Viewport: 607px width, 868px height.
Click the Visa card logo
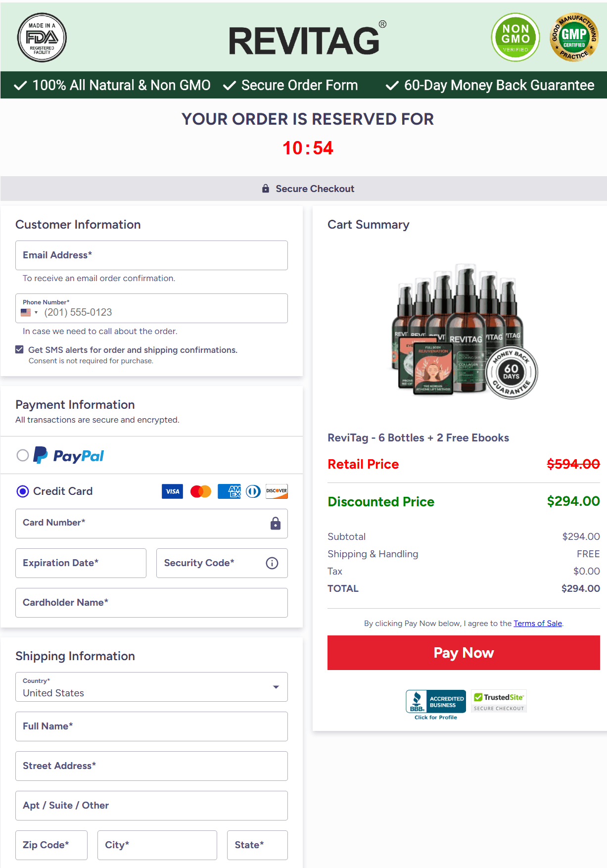(172, 491)
